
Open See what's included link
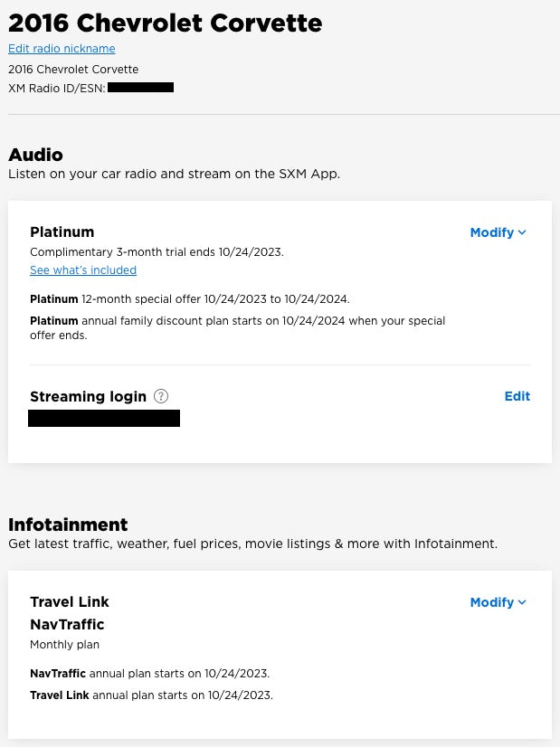(83, 270)
